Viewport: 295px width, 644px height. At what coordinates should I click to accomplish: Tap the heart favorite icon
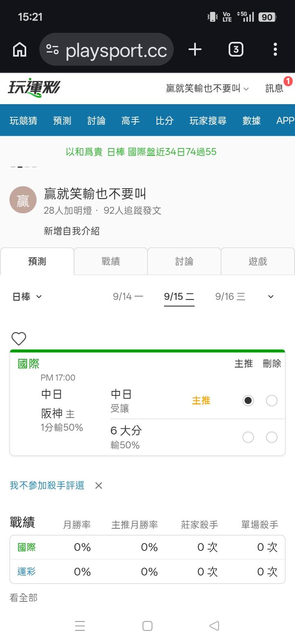click(x=18, y=339)
